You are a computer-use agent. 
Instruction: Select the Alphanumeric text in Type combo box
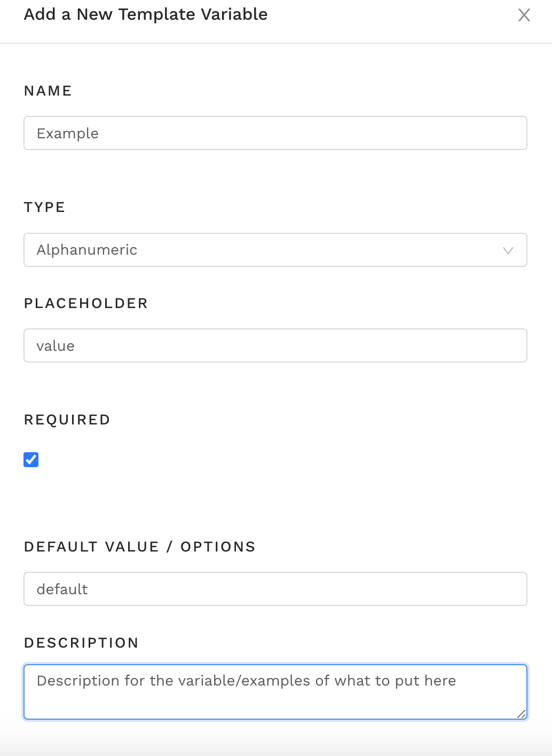87,250
